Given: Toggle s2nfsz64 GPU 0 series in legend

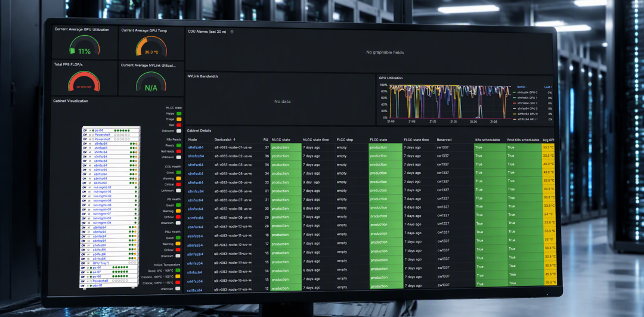Looking at the screenshot, I should coord(527,114).
